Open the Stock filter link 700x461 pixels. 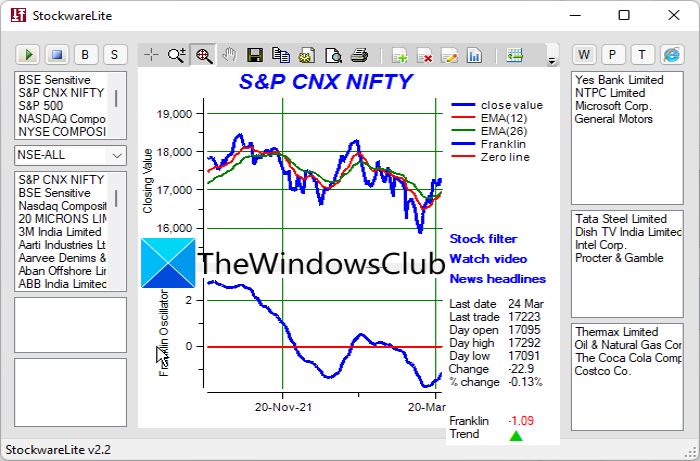pos(483,239)
